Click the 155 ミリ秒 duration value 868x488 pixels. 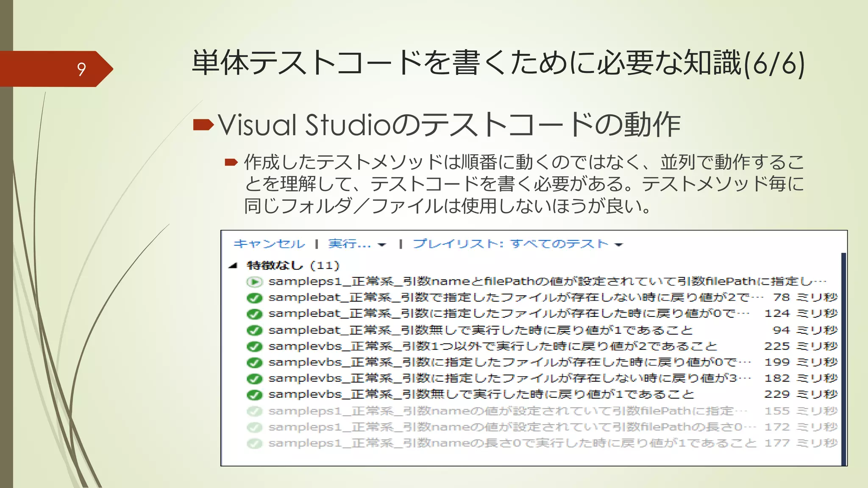point(801,410)
